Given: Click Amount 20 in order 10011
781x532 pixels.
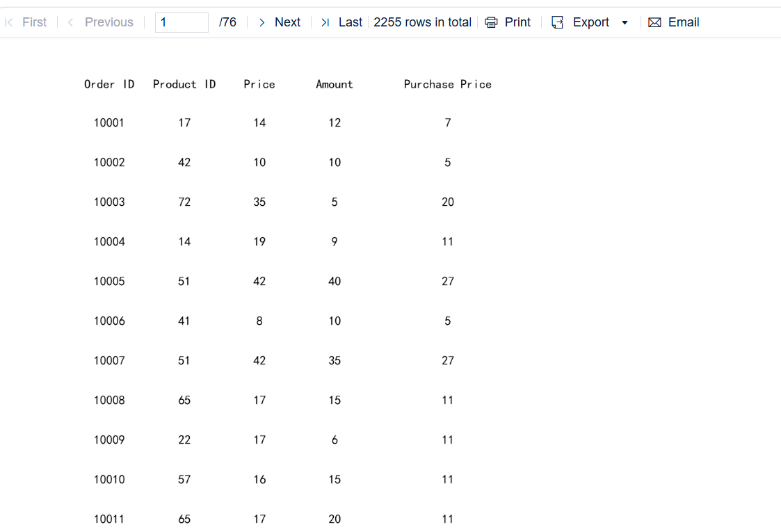Looking at the screenshot, I should pos(335,519).
